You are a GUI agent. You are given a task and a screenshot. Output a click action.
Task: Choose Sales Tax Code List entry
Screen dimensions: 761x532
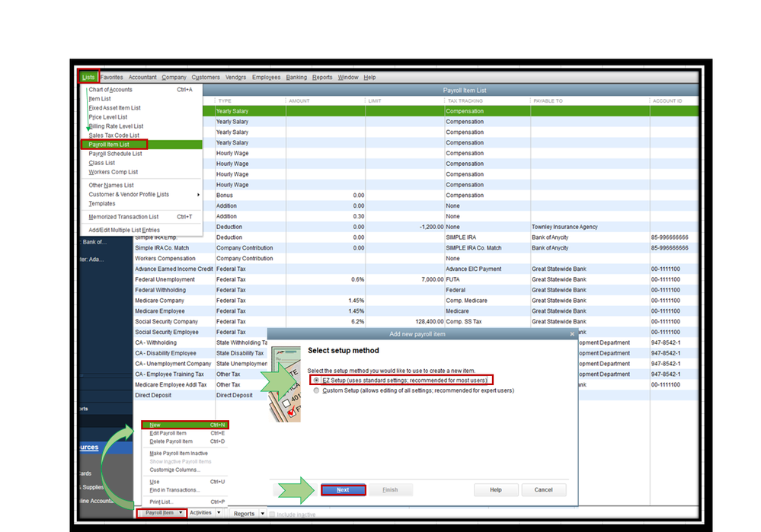click(x=141, y=135)
